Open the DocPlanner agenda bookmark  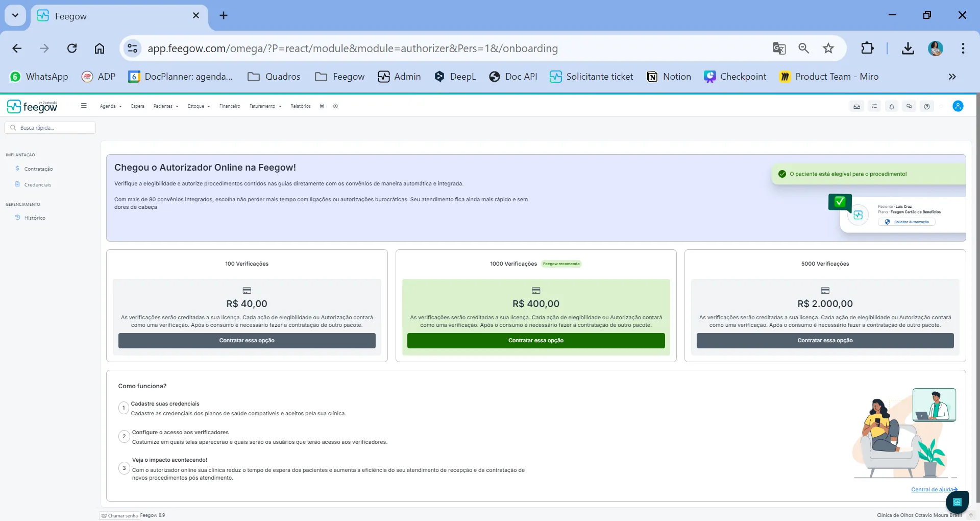pos(181,77)
